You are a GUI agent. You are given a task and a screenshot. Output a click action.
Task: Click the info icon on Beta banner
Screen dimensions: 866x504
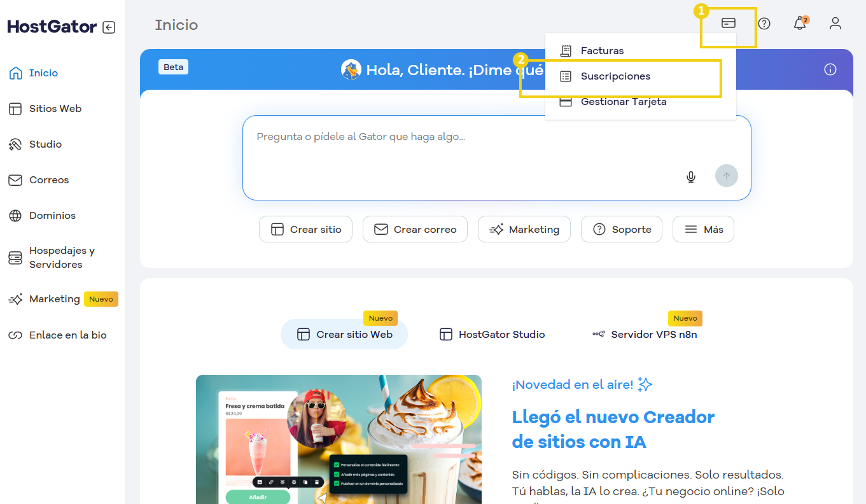tap(830, 69)
